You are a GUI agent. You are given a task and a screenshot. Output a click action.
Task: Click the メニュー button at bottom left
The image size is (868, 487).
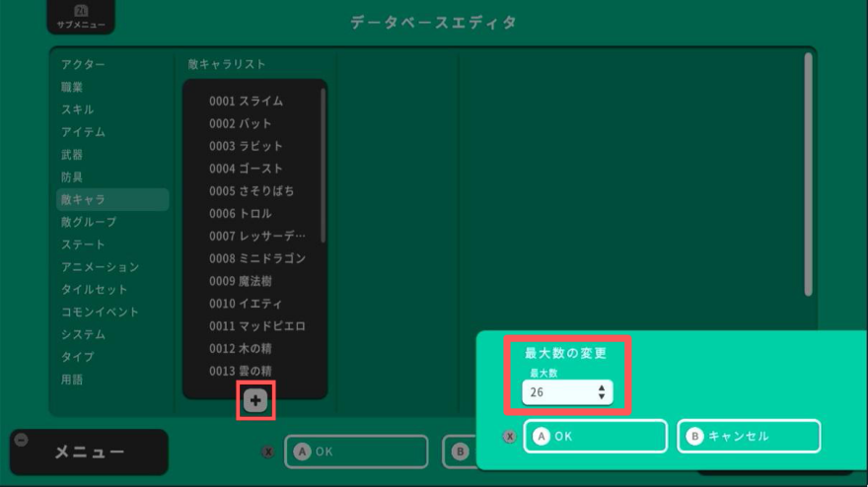tap(89, 452)
